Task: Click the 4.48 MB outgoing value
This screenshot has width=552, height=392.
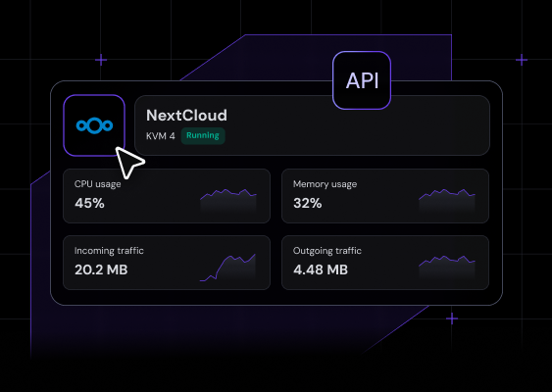Action: [x=321, y=269]
